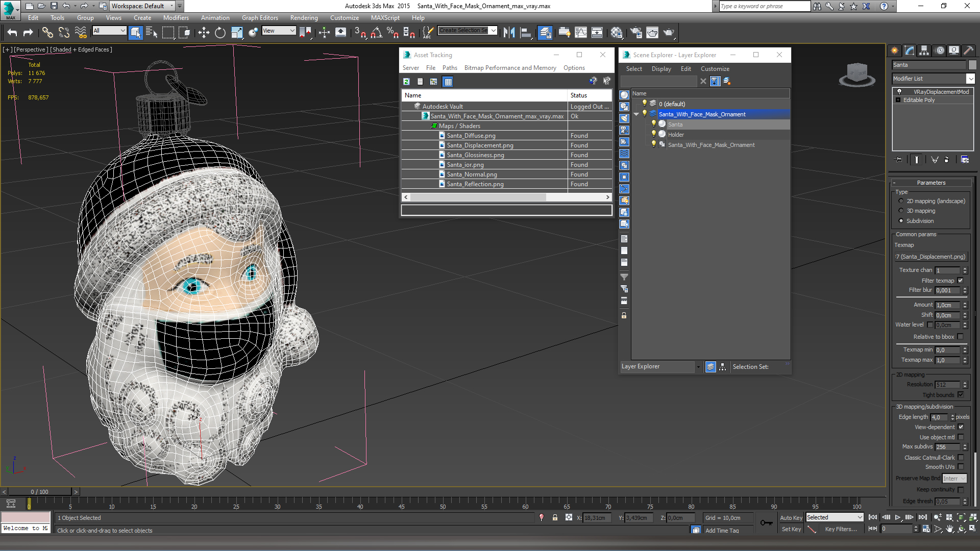Switch to the Motion command panel tab

(939, 51)
